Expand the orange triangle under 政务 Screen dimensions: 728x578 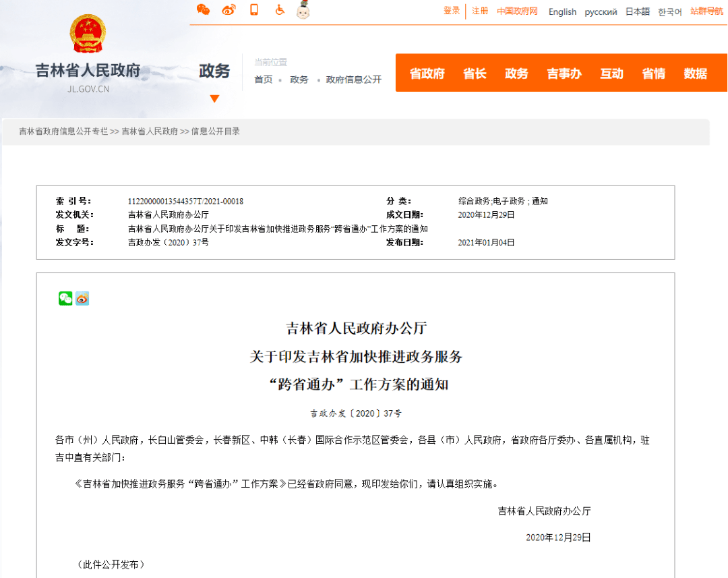tap(214, 98)
